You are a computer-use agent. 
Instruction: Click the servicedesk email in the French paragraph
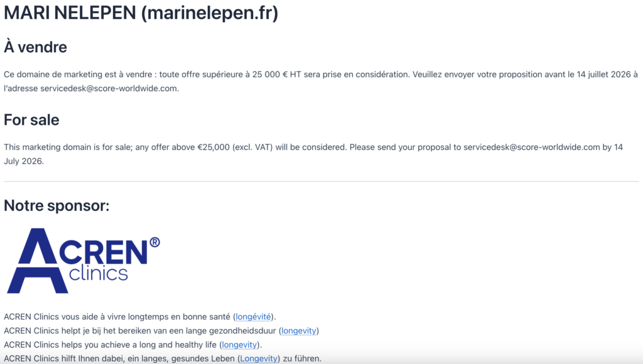(x=109, y=88)
